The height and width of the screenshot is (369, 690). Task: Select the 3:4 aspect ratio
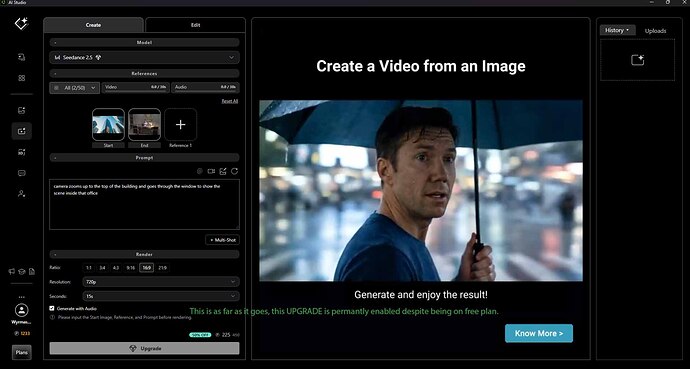pyautogui.click(x=102, y=267)
